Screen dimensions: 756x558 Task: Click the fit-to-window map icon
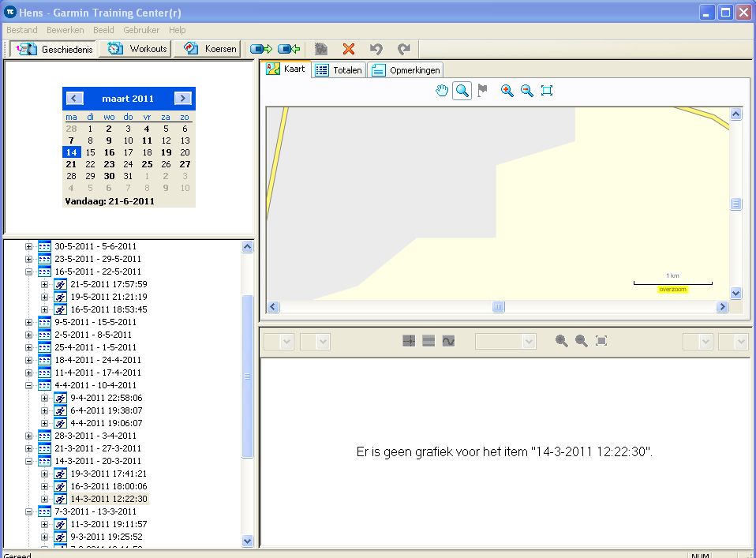[x=547, y=91]
